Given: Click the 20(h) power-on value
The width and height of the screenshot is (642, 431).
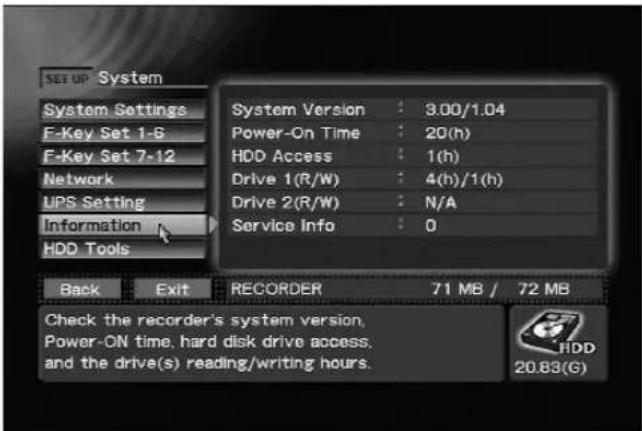Looking at the screenshot, I should 448,133.
